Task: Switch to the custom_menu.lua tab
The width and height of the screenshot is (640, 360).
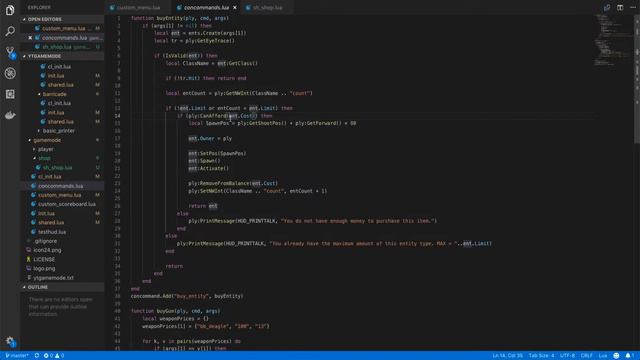Action: tap(138, 7)
